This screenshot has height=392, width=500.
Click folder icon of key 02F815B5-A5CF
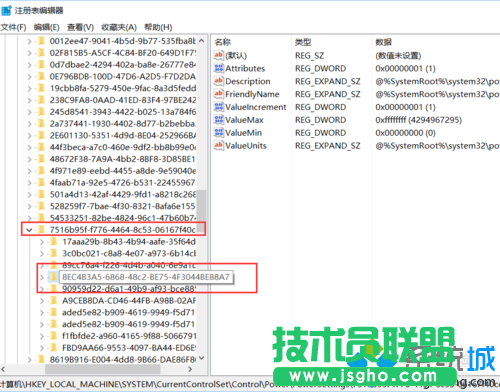pyautogui.click(x=41, y=53)
